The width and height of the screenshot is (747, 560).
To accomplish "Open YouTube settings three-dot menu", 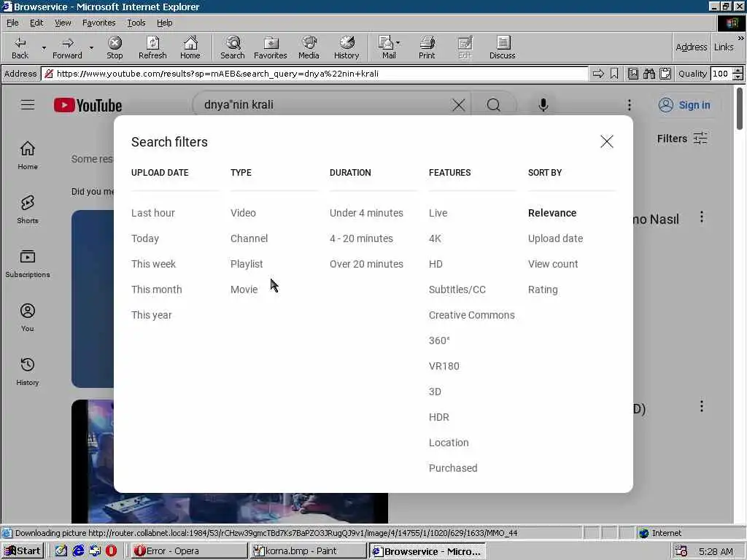I will point(630,105).
